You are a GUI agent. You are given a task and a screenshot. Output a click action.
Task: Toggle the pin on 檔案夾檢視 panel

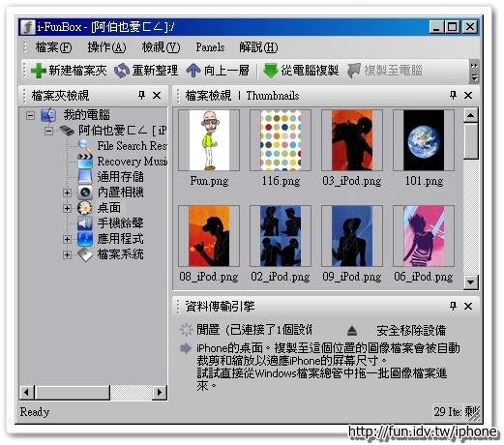(141, 95)
